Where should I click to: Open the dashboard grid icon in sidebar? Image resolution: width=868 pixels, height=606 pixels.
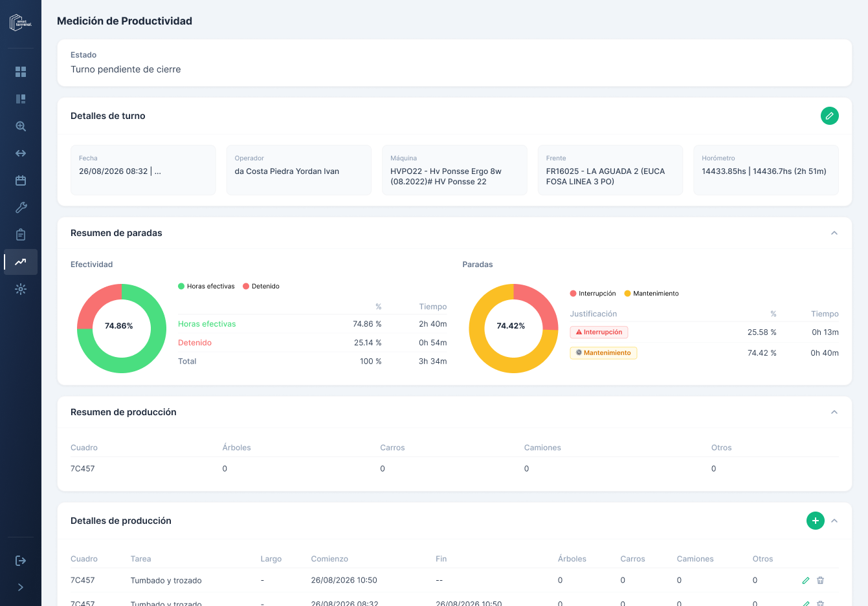[21, 72]
